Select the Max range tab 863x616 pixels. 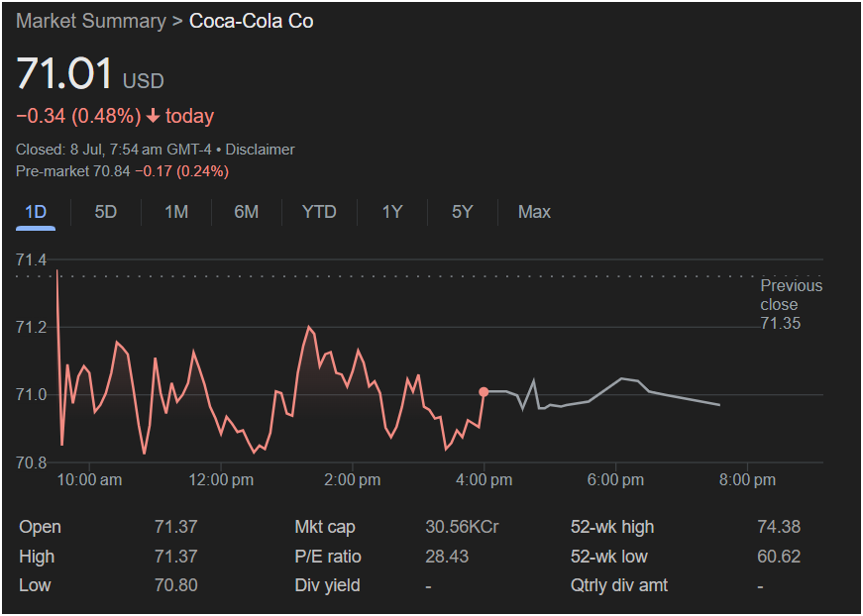click(x=534, y=212)
